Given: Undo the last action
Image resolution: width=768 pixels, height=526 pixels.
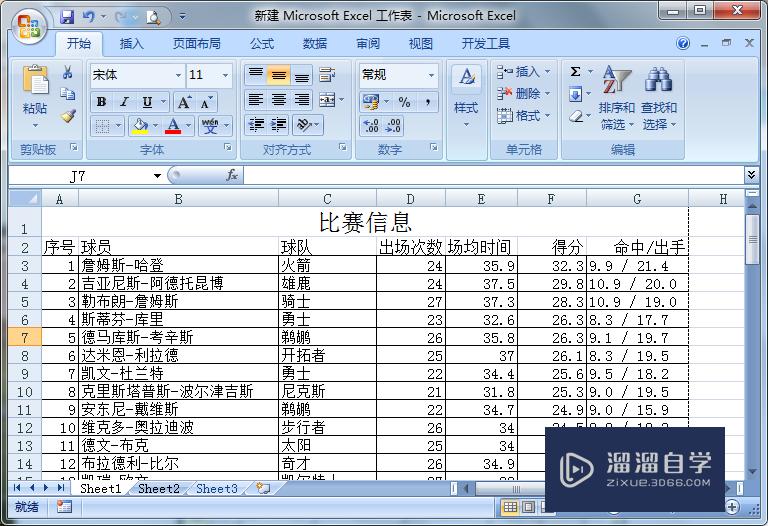Looking at the screenshot, I should tap(89, 17).
